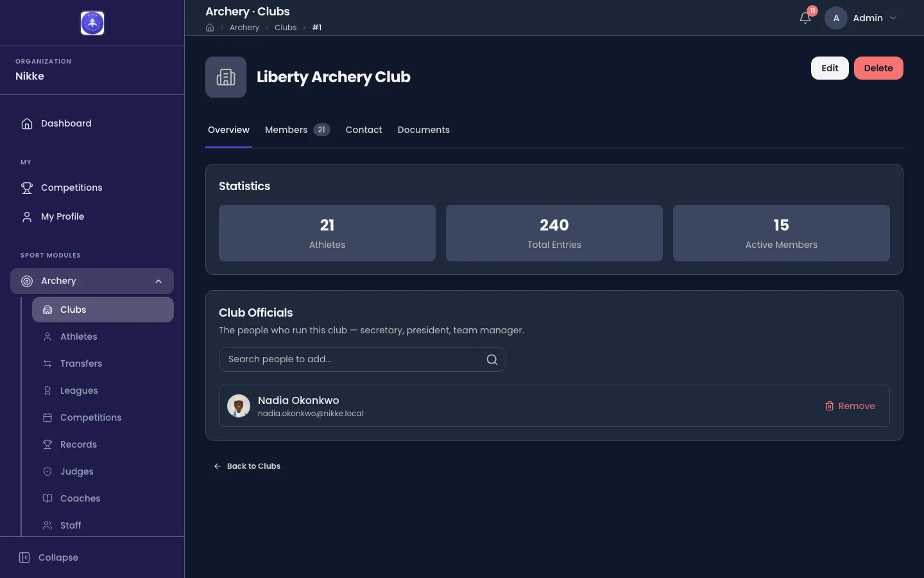
Task: Click the search magnifier icon
Action: tap(492, 360)
